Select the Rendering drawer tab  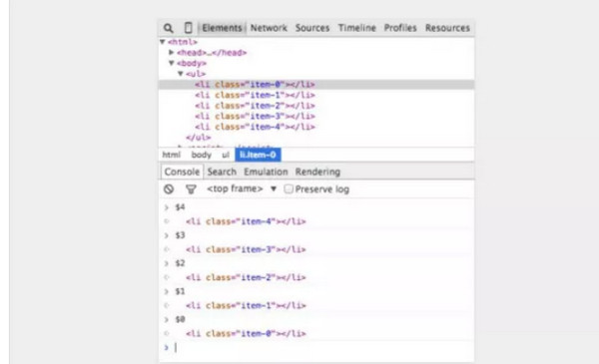tap(317, 172)
